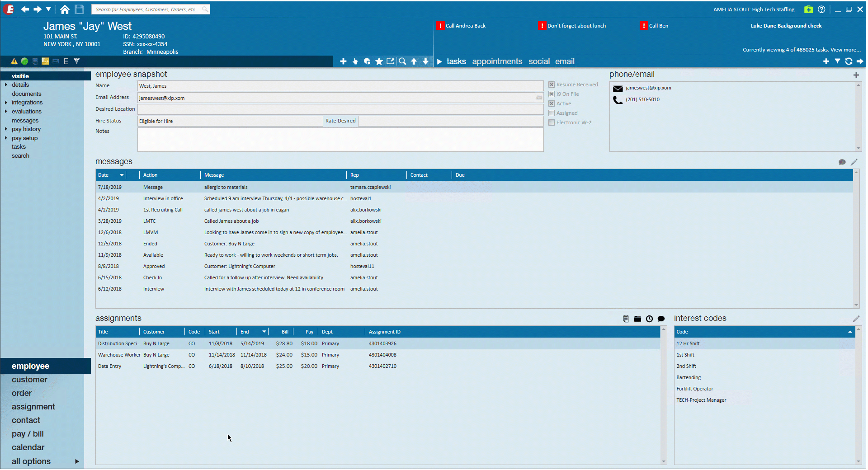
Task: Click the Date column sort arrow in messages
Action: point(122,175)
